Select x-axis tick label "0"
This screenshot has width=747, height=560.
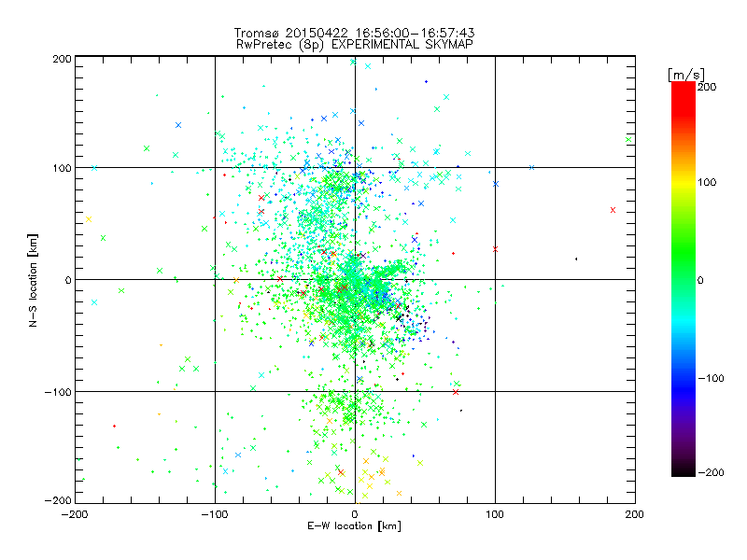click(x=355, y=514)
